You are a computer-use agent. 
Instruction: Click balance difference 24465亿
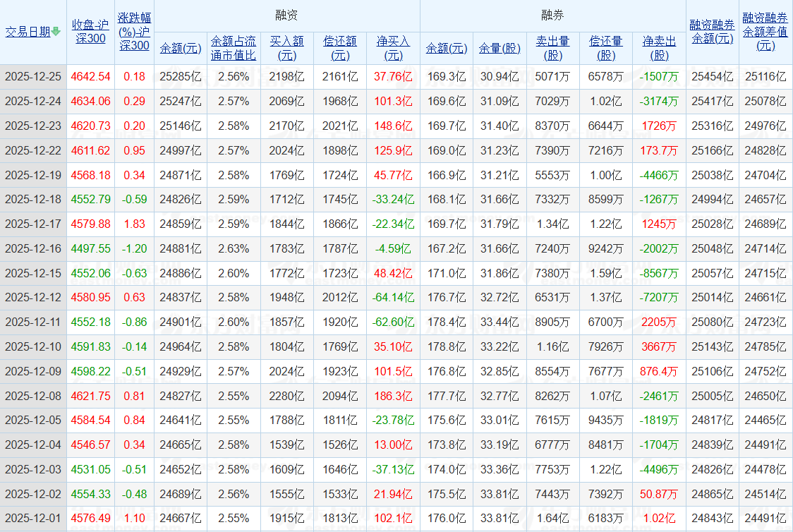(x=765, y=421)
